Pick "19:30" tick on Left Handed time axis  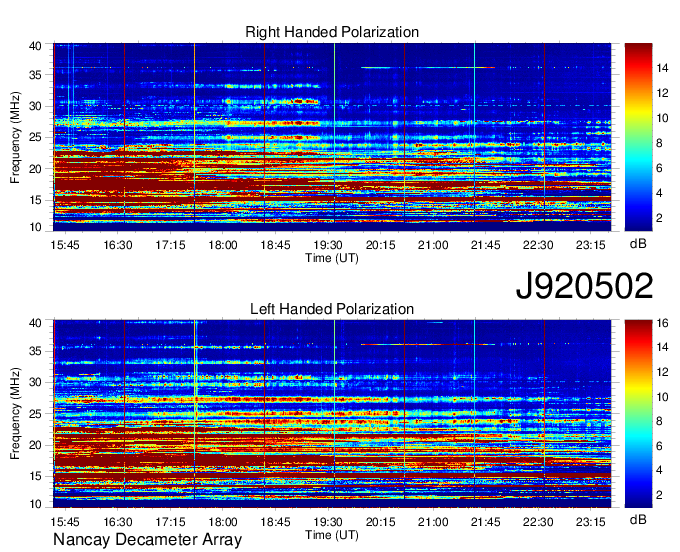click(x=328, y=522)
